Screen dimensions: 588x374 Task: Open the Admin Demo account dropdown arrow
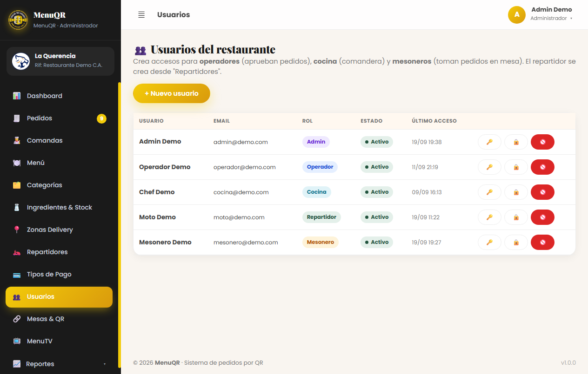[571, 19]
